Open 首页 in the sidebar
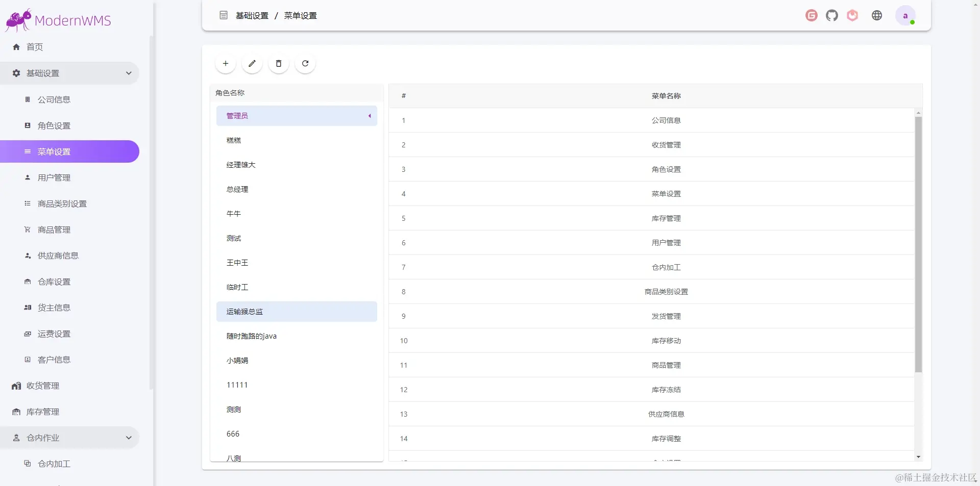Screen dimensions: 980x486 pyautogui.click(x=35, y=47)
